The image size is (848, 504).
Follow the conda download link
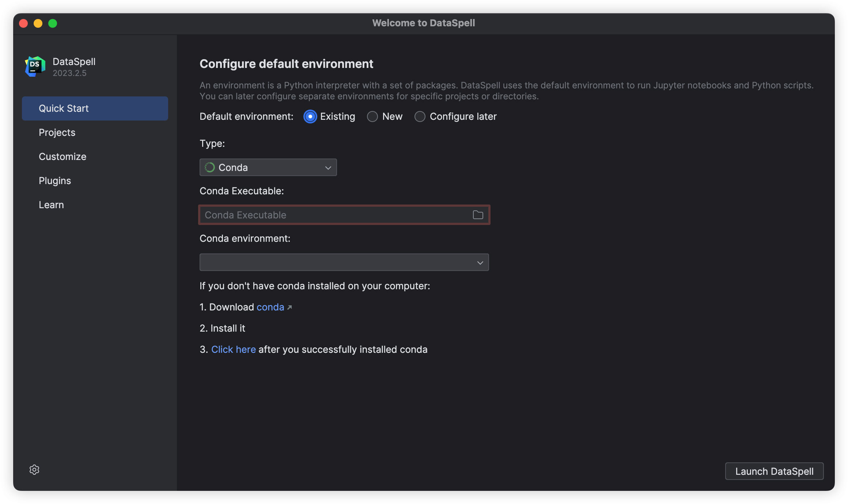tap(270, 307)
